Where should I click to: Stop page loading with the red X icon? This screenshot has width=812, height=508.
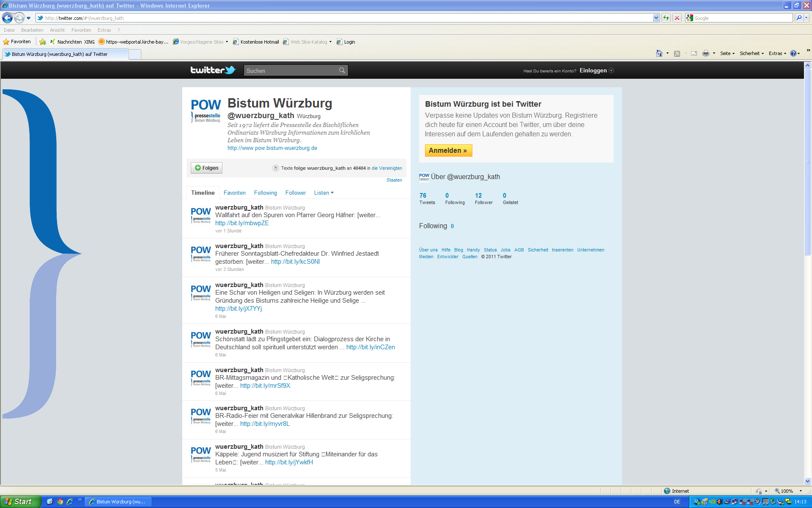677,18
